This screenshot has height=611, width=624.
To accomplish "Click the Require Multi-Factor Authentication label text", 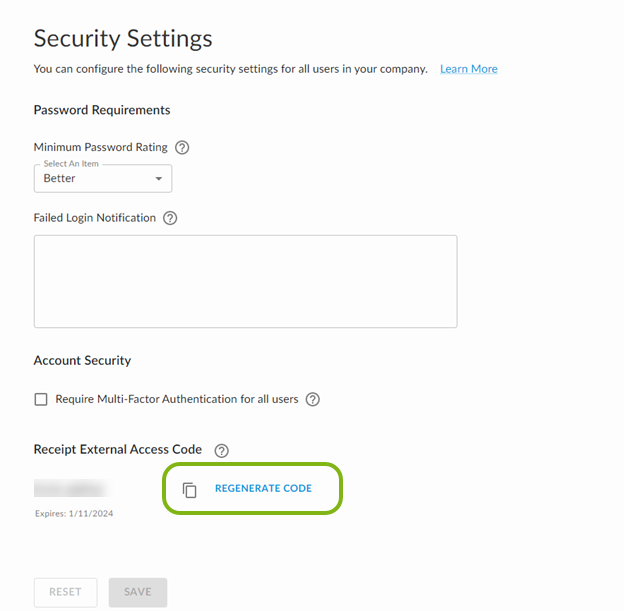I will point(177,399).
